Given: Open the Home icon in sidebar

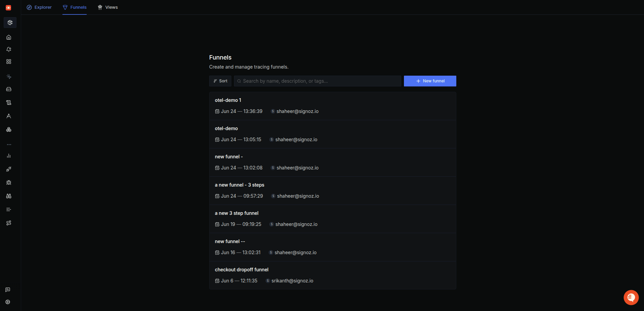Looking at the screenshot, I should (x=9, y=37).
